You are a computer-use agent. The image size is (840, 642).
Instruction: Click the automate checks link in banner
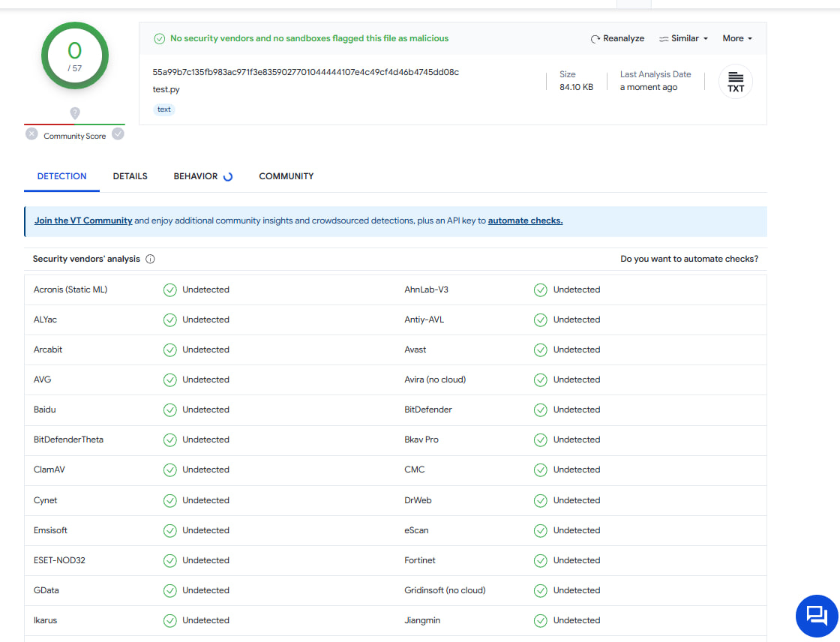pos(525,220)
